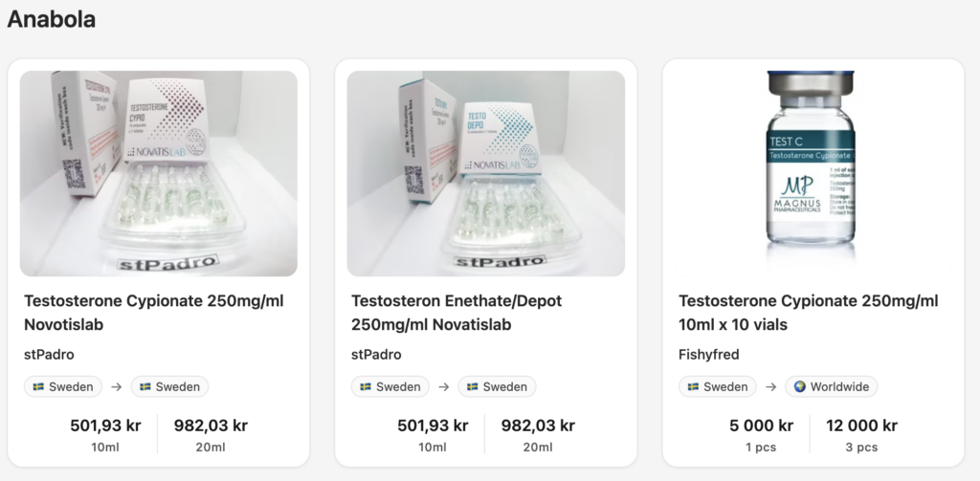Viewport: 980px width, 481px height.
Task: Click the Sweden flag origin badge on first card
Action: click(x=63, y=387)
